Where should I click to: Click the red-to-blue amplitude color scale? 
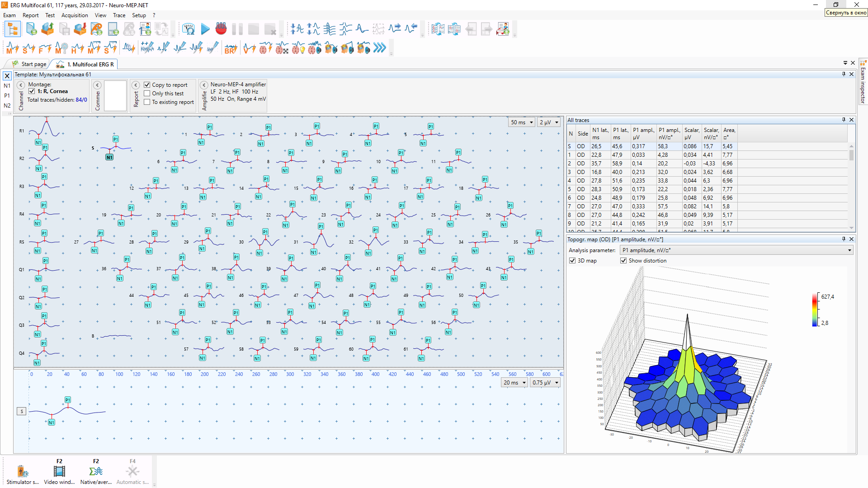[x=815, y=310]
